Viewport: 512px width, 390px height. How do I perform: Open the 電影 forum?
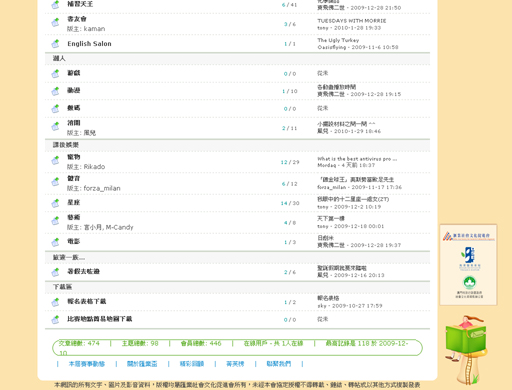tap(74, 241)
